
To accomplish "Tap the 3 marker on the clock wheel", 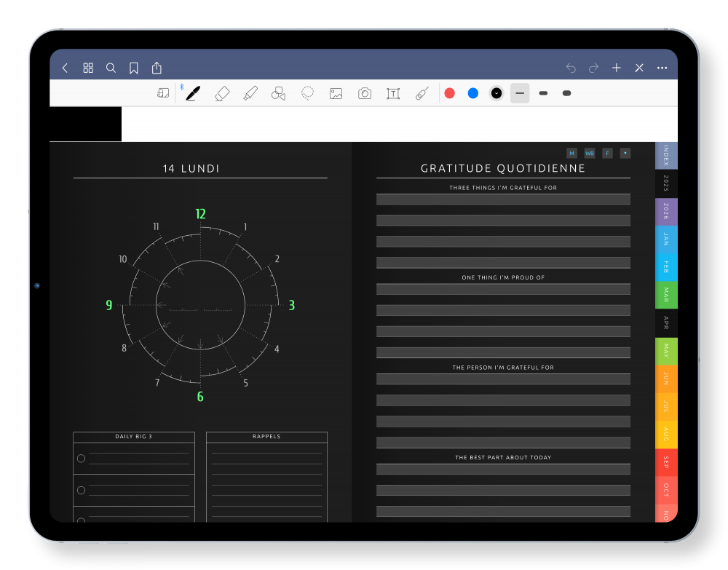I will click(292, 305).
